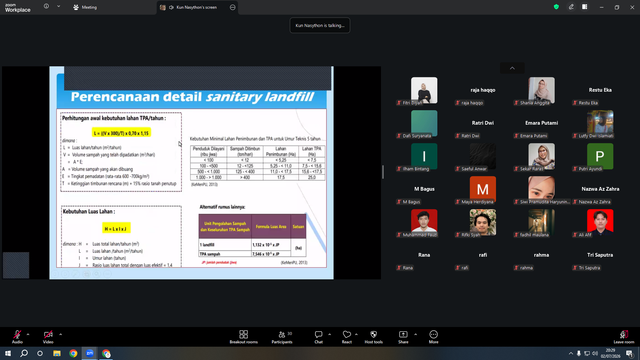Switch to the Meeting tab

coord(85,7)
